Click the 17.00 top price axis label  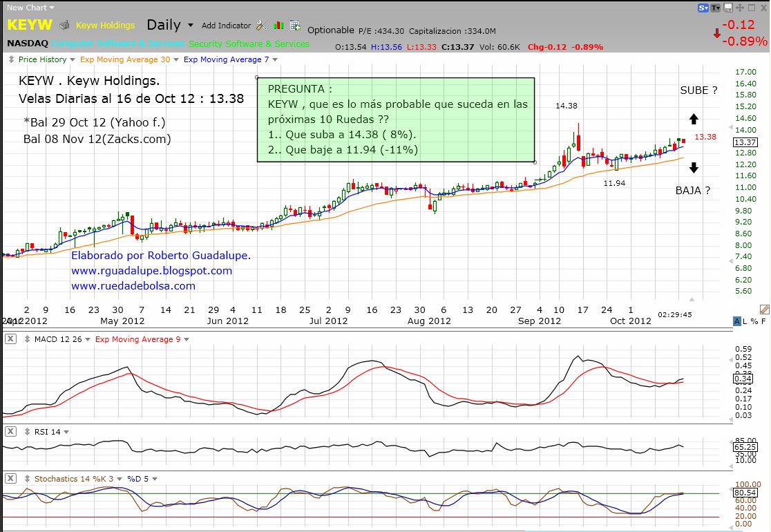(745, 72)
